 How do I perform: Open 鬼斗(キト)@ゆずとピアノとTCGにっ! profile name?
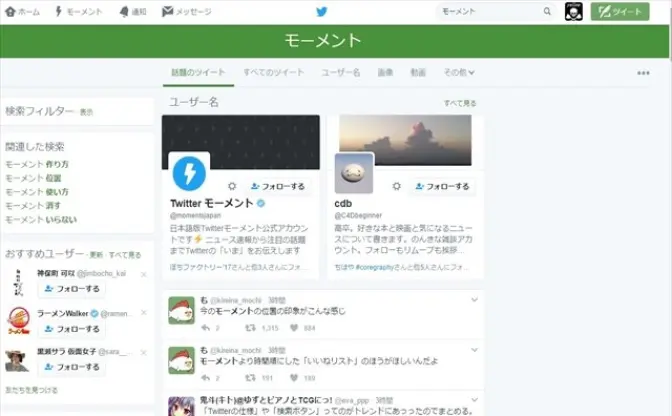click(x=266, y=400)
